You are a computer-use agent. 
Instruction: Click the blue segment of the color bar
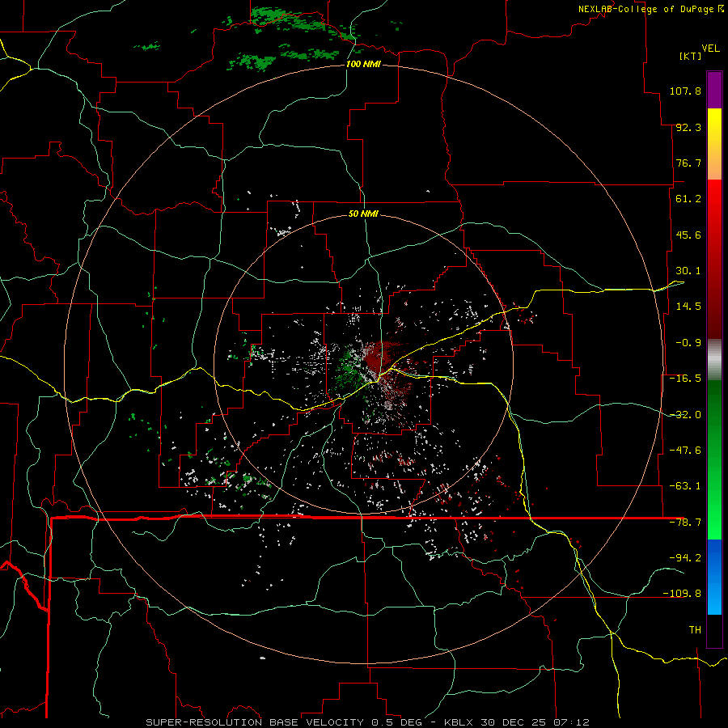coord(714,577)
